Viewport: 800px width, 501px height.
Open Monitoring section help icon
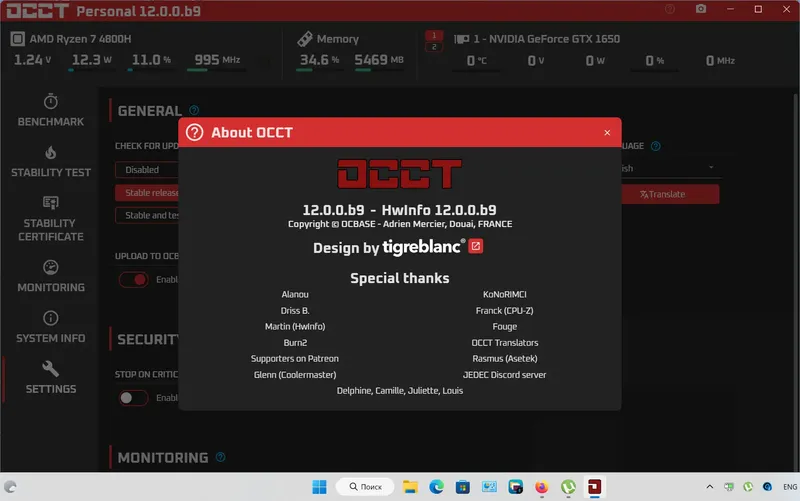220,457
